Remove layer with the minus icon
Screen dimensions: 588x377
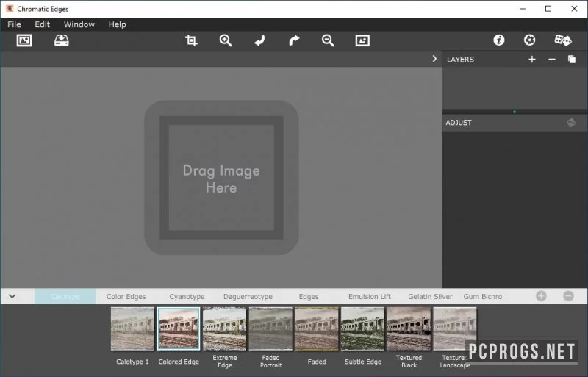552,60
